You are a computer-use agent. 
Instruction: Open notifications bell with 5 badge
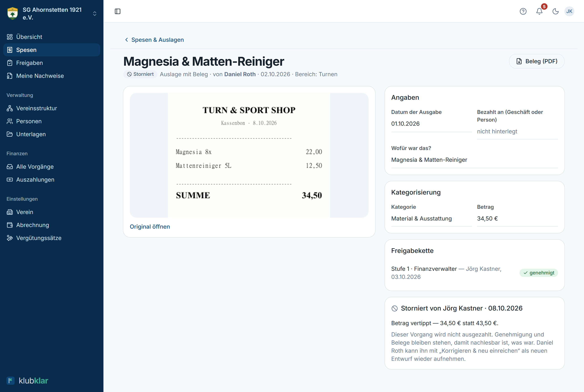(539, 11)
